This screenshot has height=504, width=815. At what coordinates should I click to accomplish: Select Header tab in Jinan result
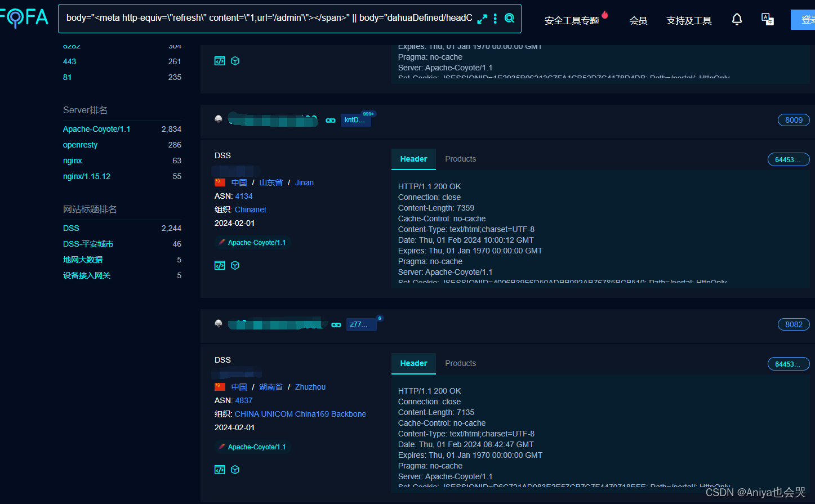point(413,159)
